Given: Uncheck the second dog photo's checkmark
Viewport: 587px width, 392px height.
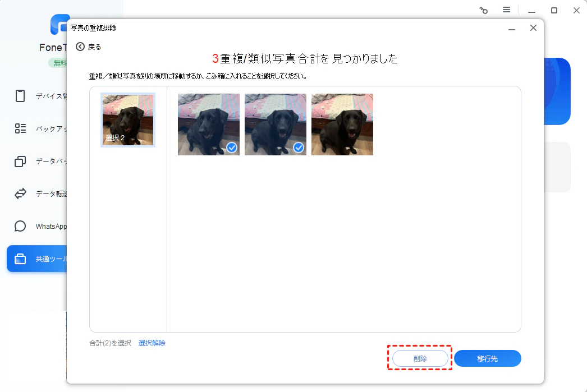Looking at the screenshot, I should [x=299, y=147].
